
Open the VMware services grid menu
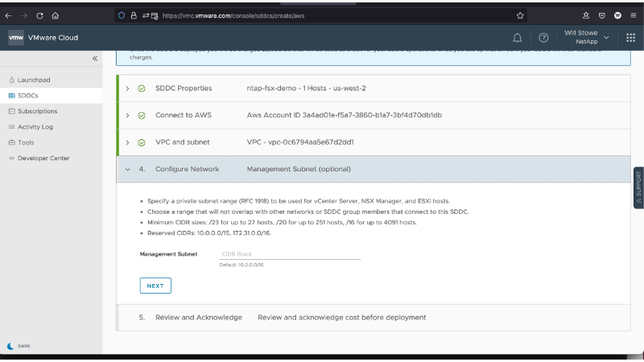pyautogui.click(x=630, y=38)
